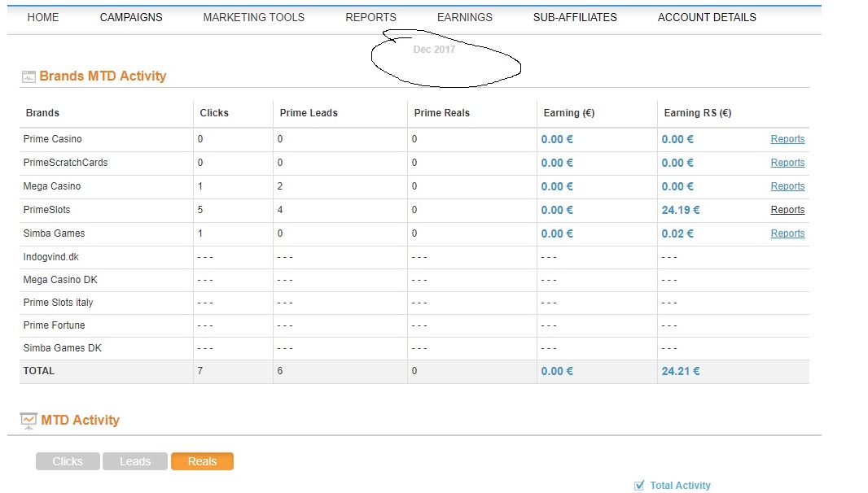Click PrimeSlots Prime Leads value 4
The width and height of the screenshot is (868, 493).
click(280, 210)
